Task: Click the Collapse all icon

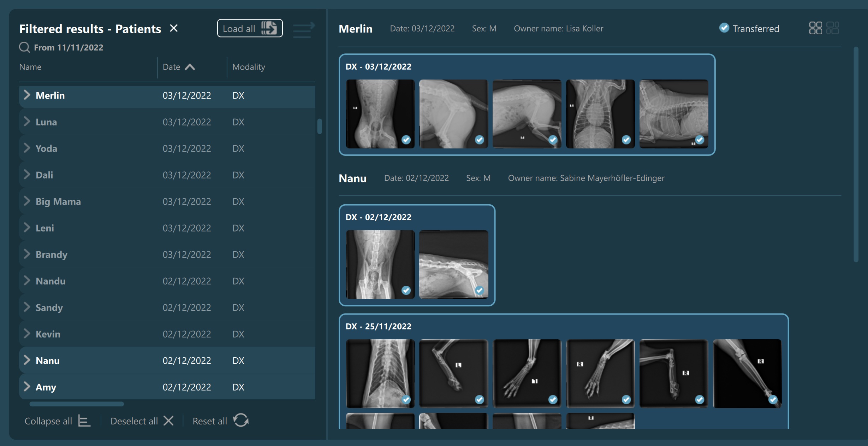Action: (x=84, y=421)
